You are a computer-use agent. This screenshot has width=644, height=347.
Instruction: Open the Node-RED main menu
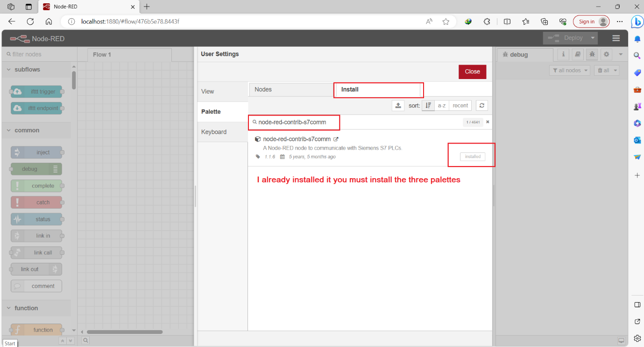(x=616, y=38)
